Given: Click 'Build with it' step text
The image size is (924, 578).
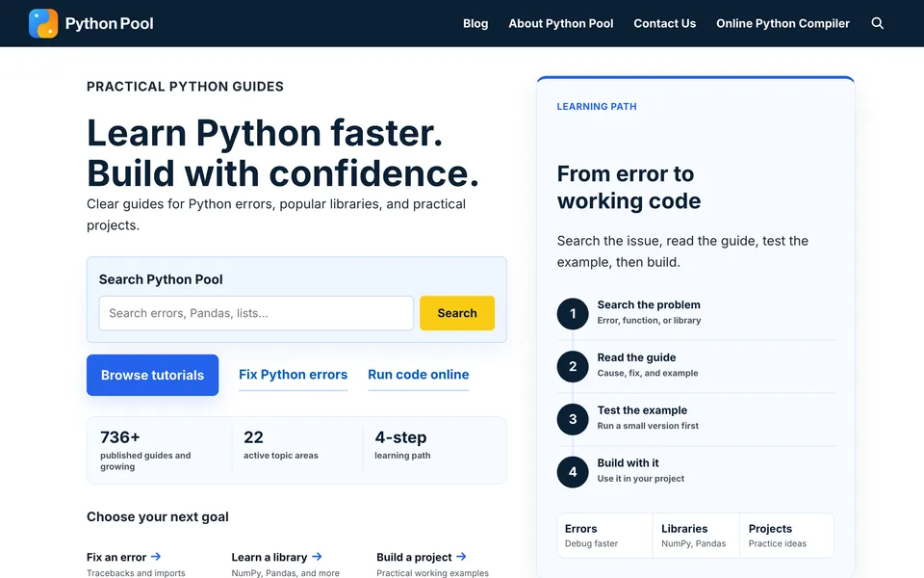Looking at the screenshot, I should pos(629,463).
